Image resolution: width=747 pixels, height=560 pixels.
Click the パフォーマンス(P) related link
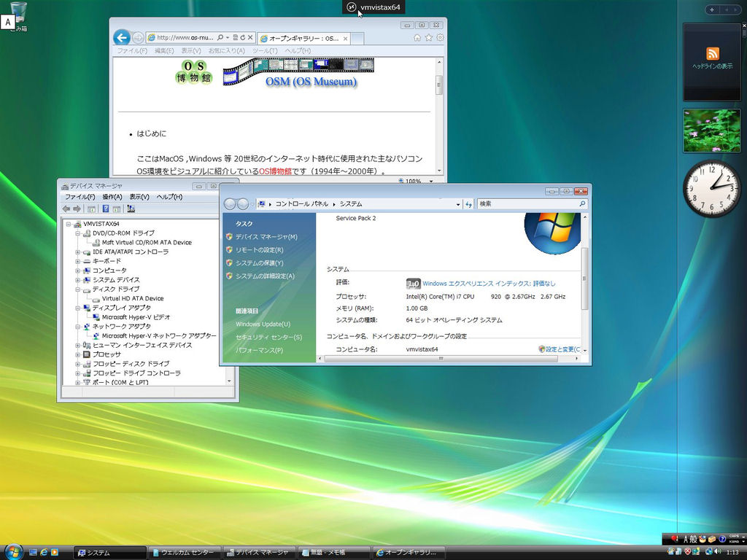[x=259, y=350]
